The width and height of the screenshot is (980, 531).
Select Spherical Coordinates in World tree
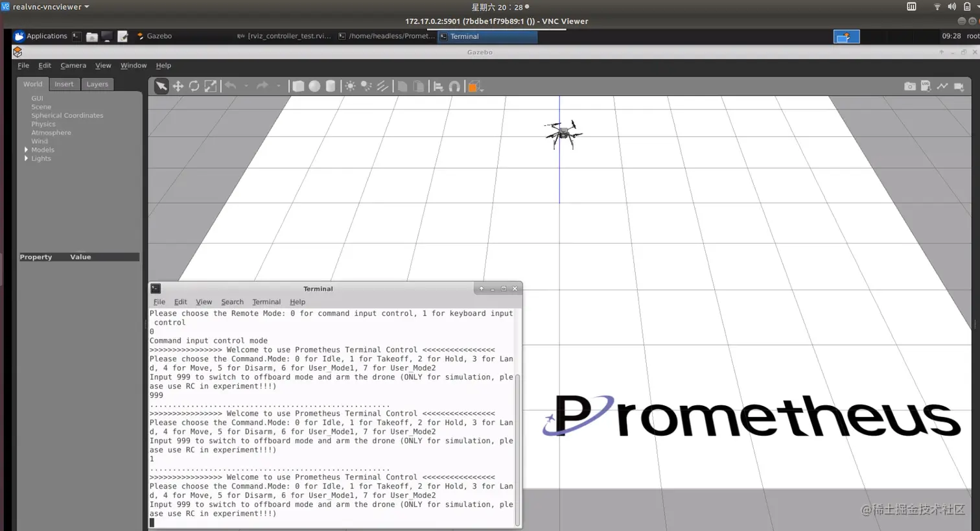[x=67, y=115]
